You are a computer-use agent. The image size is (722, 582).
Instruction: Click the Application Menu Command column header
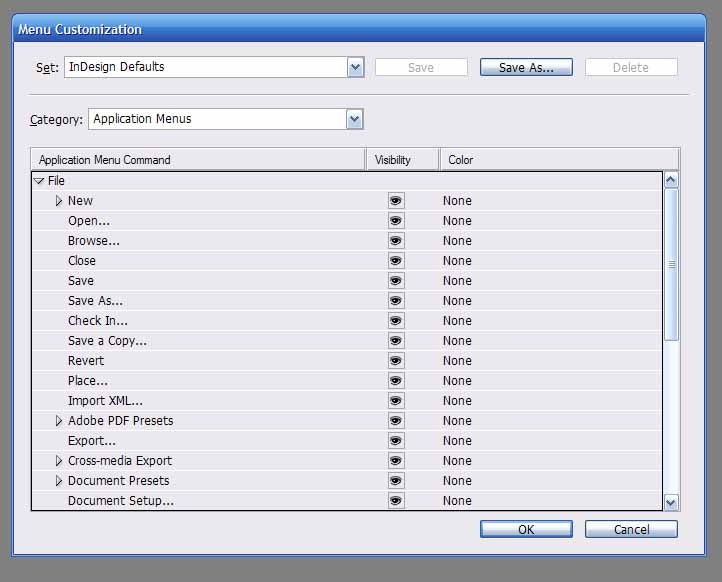click(198, 160)
